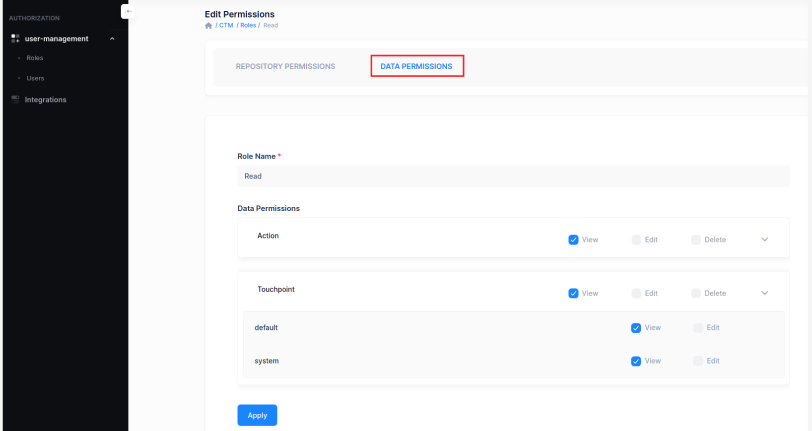Click the home breadcrumb icon
812x431 pixels.
point(208,25)
